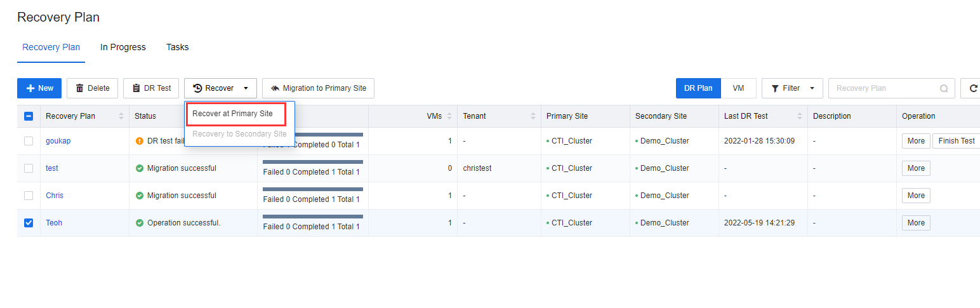Click the plus New button
This screenshot has height=308, width=980.
coord(39,88)
